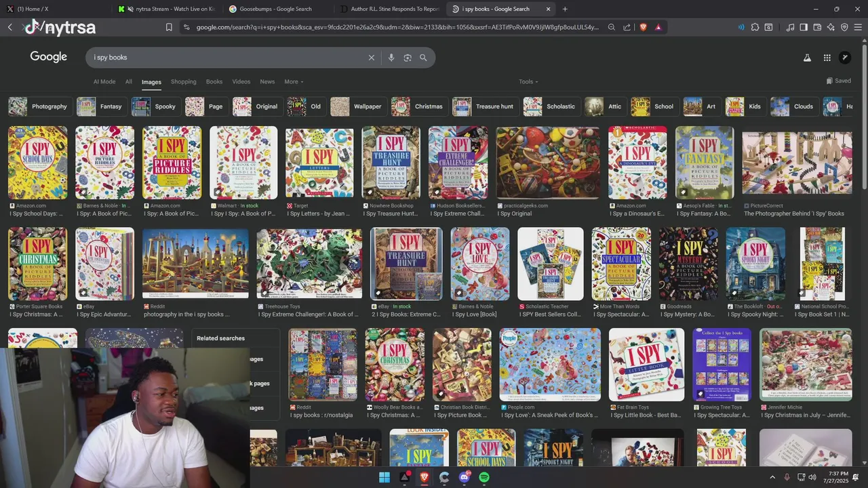The image size is (868, 488).
Task: Open I Spy Spooky Night Bookloft image
Action: 755,264
